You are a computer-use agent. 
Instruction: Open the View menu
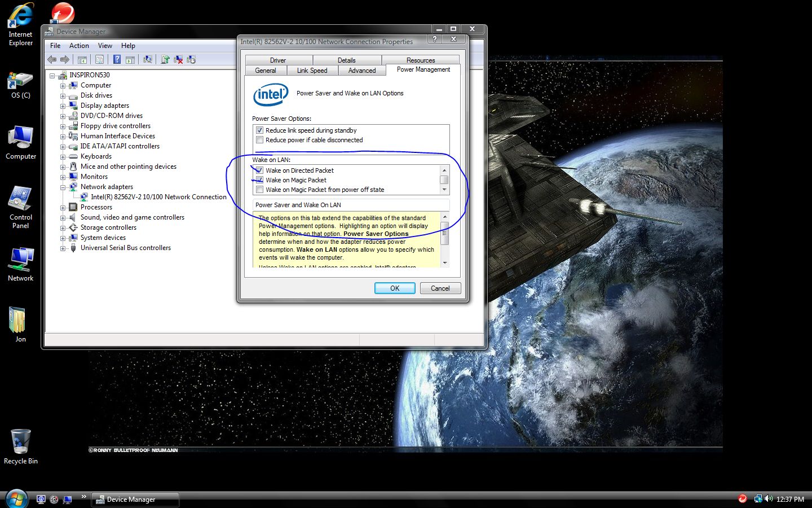click(105, 46)
